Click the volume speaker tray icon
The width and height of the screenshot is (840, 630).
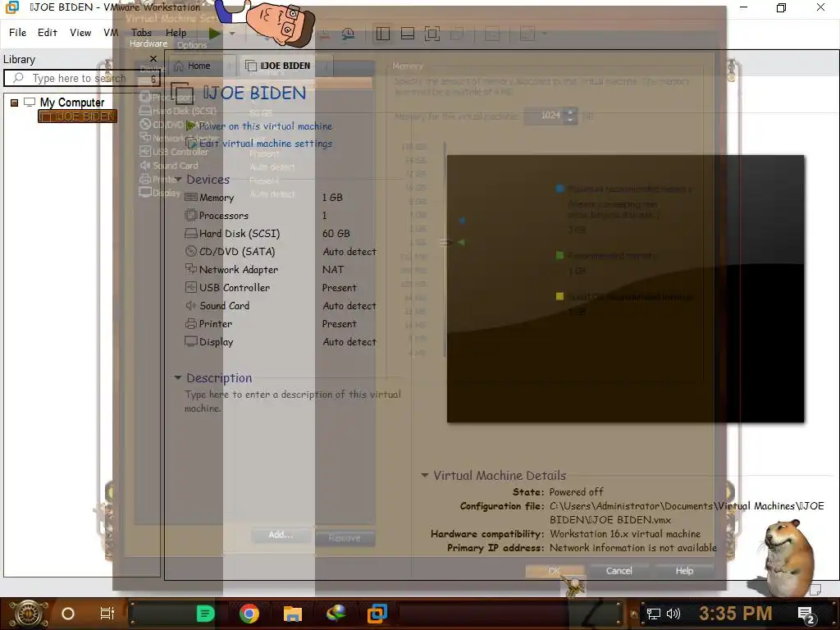tap(673, 614)
